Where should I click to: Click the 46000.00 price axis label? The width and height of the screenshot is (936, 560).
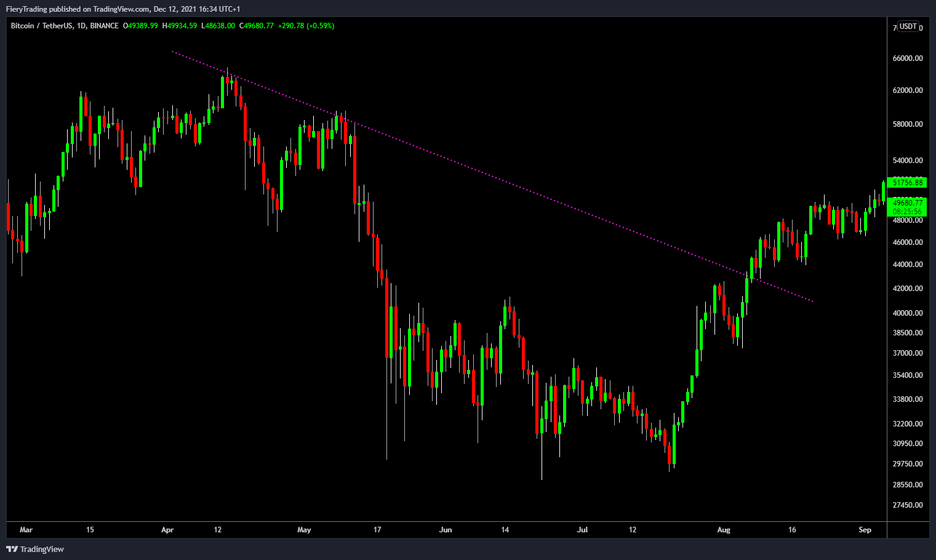[x=908, y=242]
